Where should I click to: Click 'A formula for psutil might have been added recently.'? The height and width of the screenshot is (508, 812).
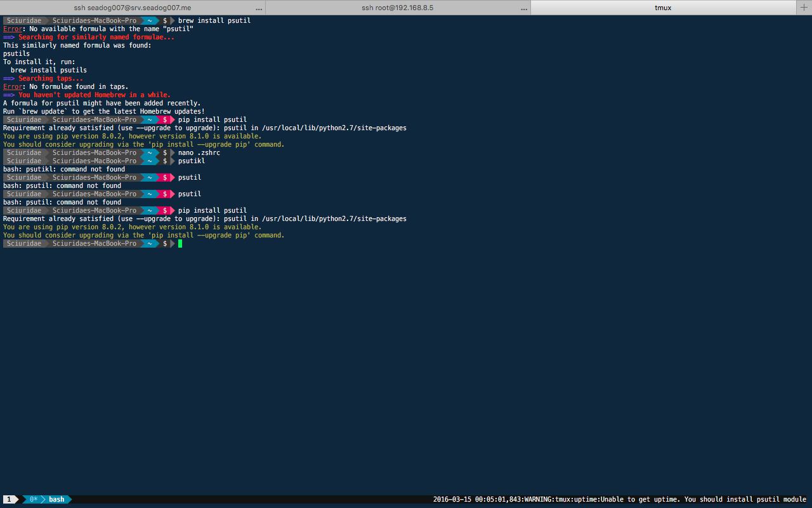[x=102, y=103]
